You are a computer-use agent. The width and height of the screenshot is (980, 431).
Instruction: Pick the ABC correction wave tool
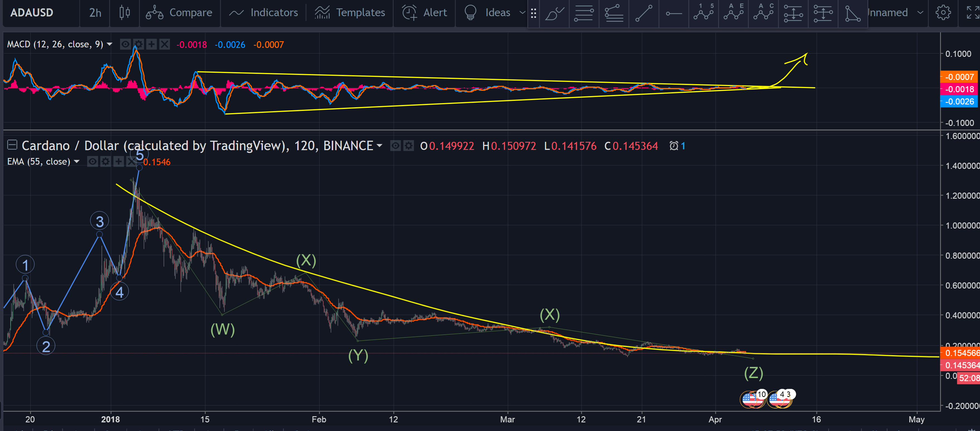pos(763,13)
